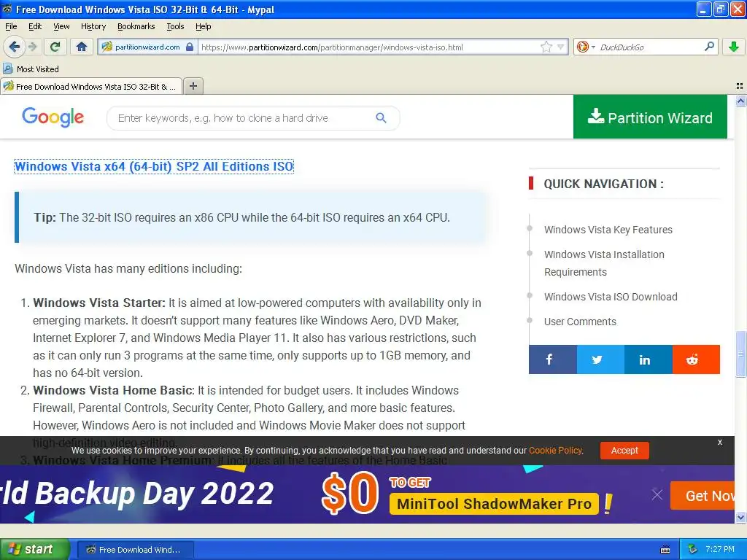Click the MiniTool ShadowMaker Pro banner label
Image resolution: width=747 pixels, height=560 pixels.
click(x=494, y=504)
